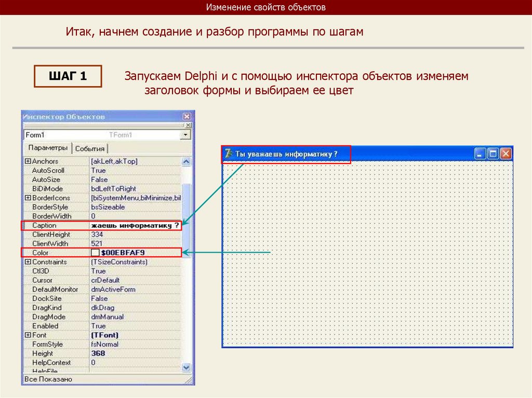Click the dkDrag value
This screenshot has height=398, width=532.
tap(103, 308)
